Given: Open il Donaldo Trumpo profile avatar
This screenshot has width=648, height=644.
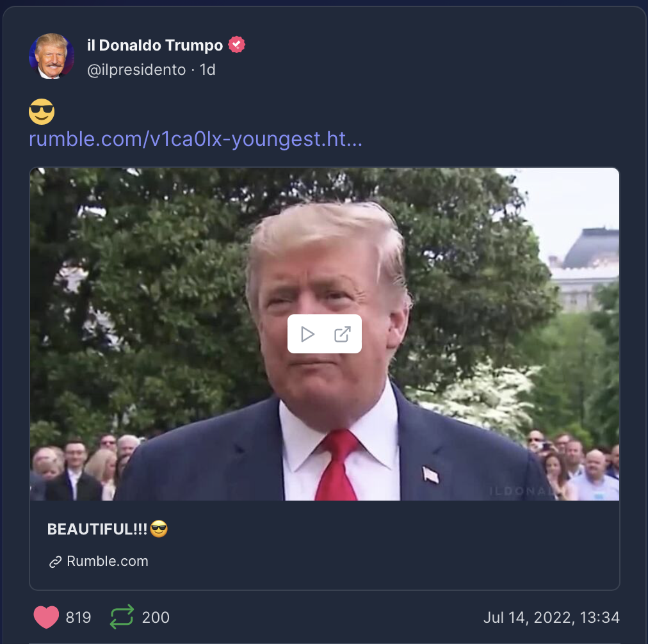Looking at the screenshot, I should point(52,56).
